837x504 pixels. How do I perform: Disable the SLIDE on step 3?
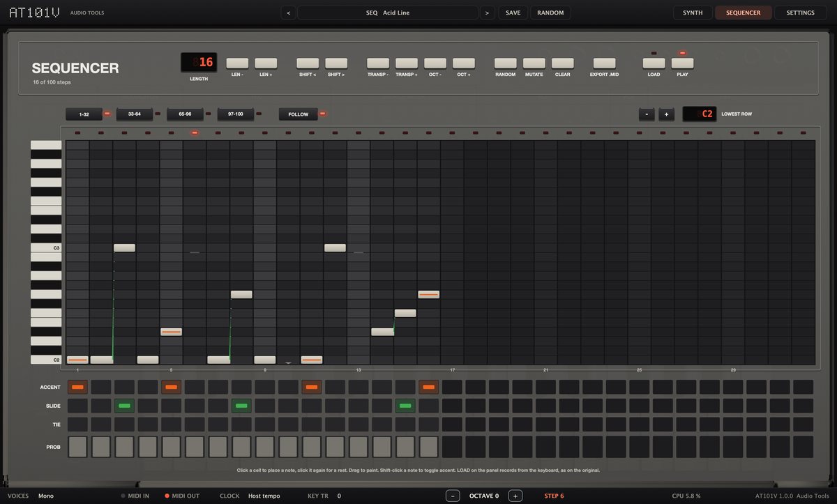tap(125, 405)
